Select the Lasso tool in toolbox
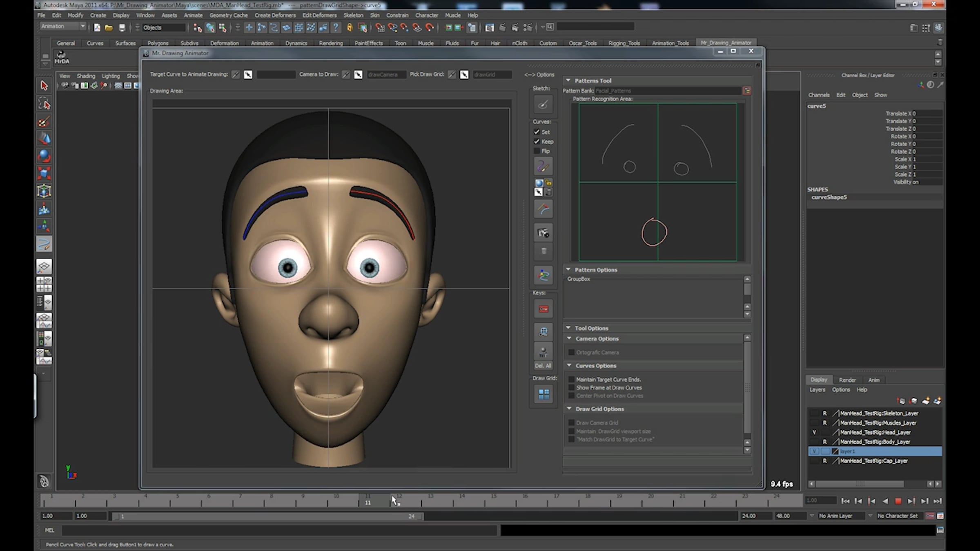This screenshot has width=980, height=551. 44,104
